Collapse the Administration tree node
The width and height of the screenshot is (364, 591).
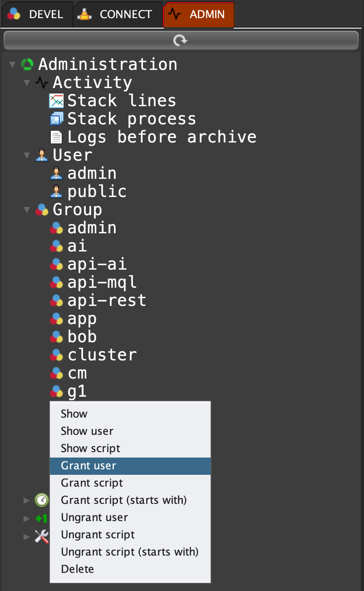(12, 65)
